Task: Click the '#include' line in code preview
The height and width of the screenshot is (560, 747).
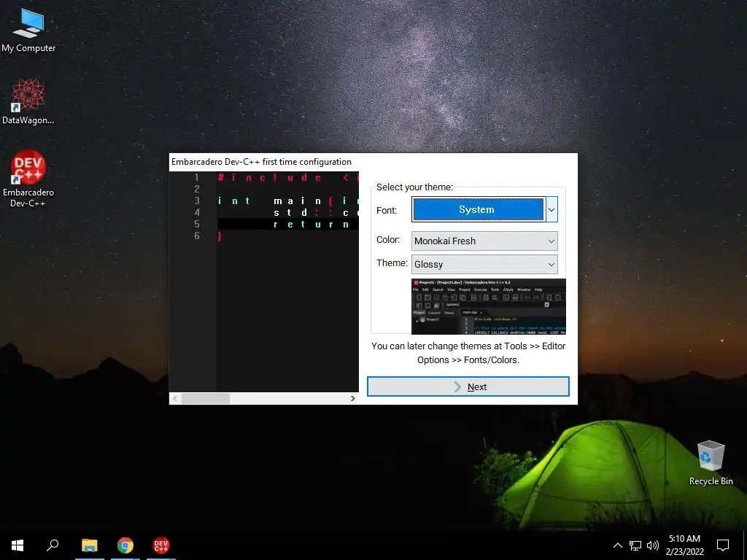Action: pyautogui.click(x=287, y=178)
